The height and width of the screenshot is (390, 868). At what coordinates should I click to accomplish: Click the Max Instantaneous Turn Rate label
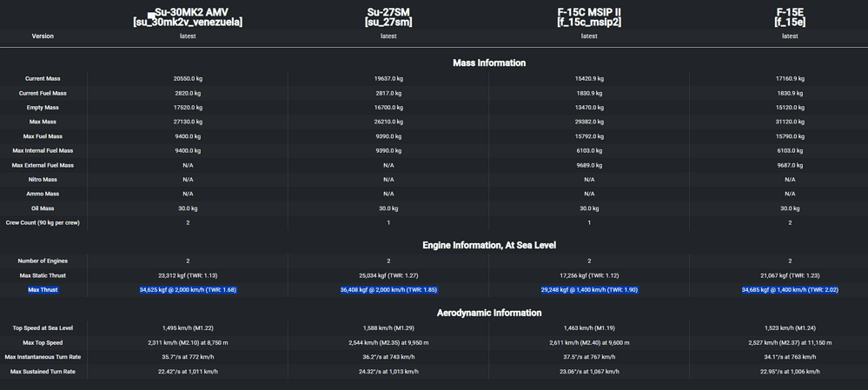click(x=43, y=357)
